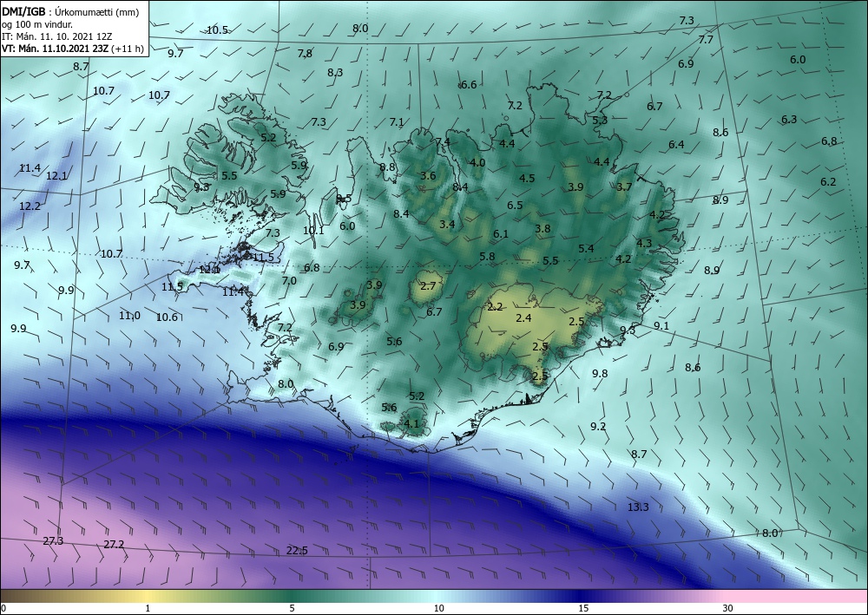The image size is (868, 615).
Task: Click the 2.4 value on Vatnajökull
Action: tap(523, 318)
